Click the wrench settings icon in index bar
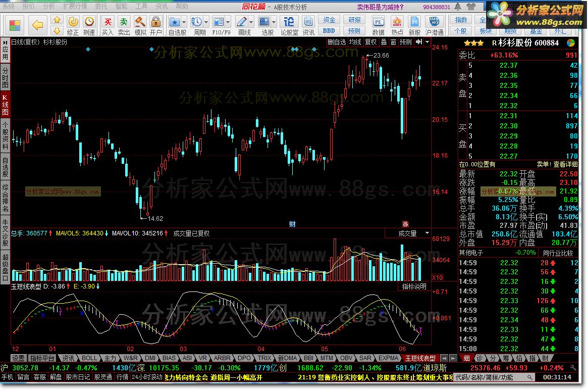This screenshot has height=390, width=588. (573, 368)
